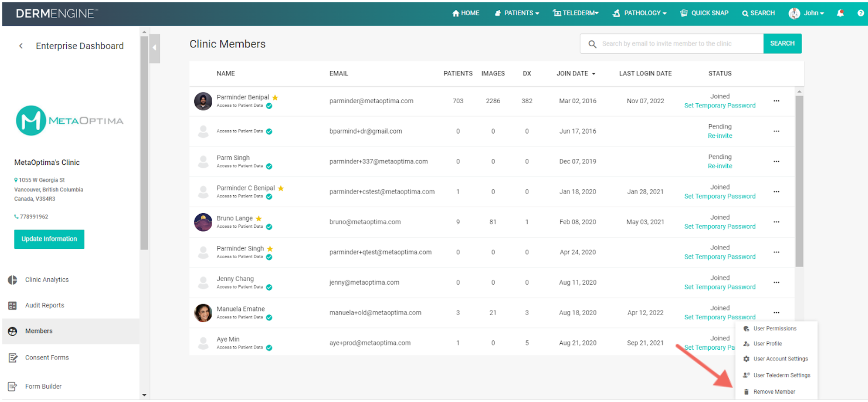Screen dimensions: 868x402
Task: Set Temporary Password for Parminder Benipal
Action: 720,106
